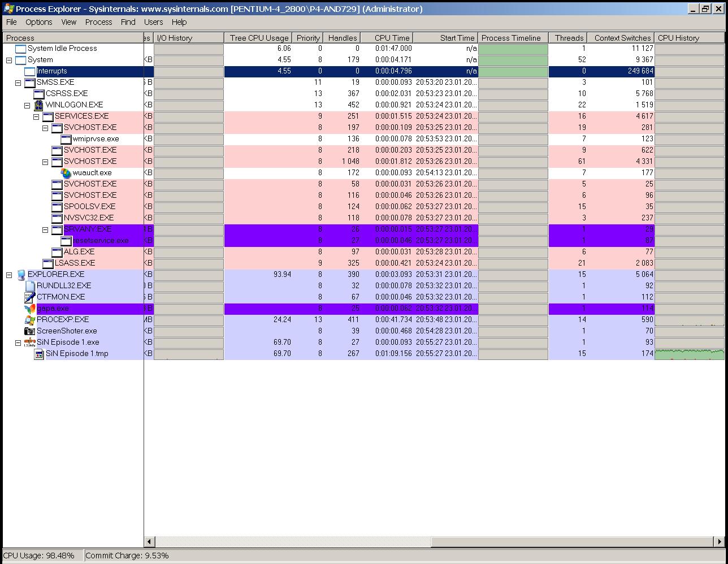Sort by the Priority column header
The height and width of the screenshot is (564, 728).
pyautogui.click(x=307, y=38)
